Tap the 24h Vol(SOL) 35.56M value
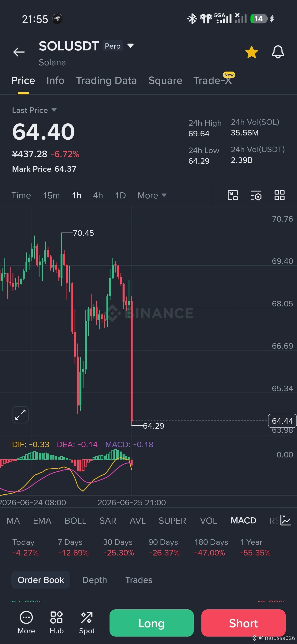The height and width of the screenshot is (644, 297). click(x=245, y=133)
